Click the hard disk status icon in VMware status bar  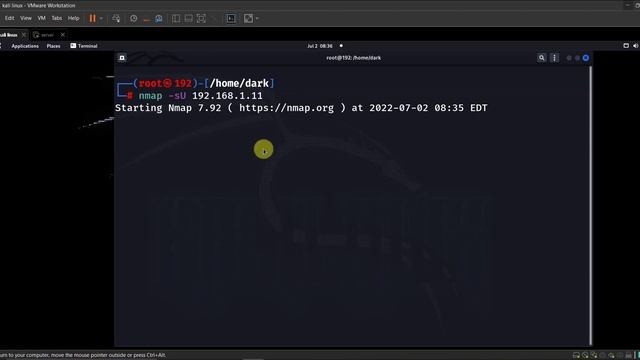click(x=576, y=356)
